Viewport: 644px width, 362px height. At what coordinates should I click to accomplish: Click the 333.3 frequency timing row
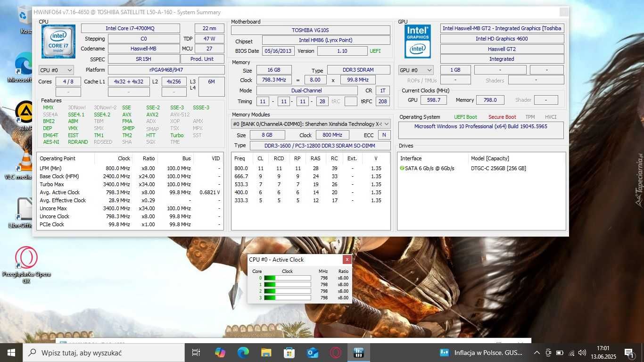tap(311, 200)
